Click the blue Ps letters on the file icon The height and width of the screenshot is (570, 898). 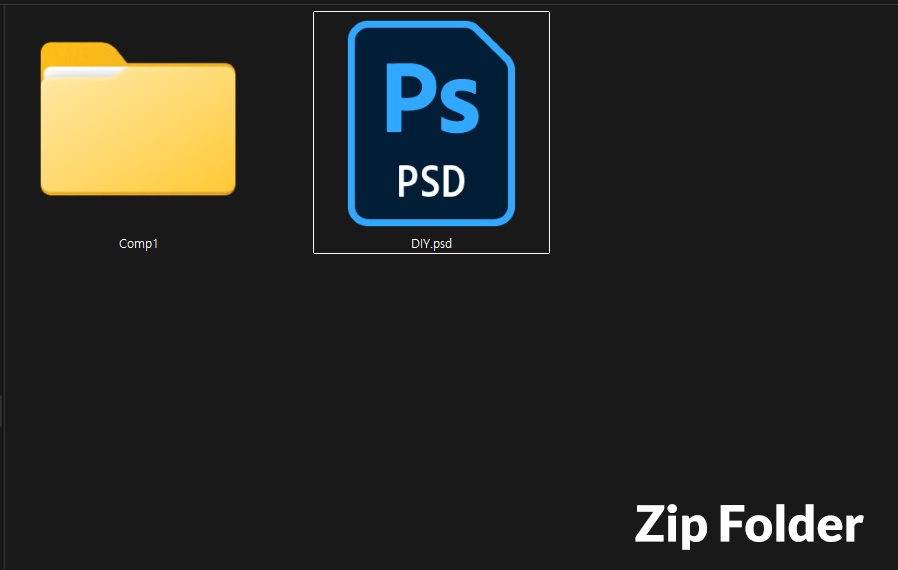click(x=432, y=98)
